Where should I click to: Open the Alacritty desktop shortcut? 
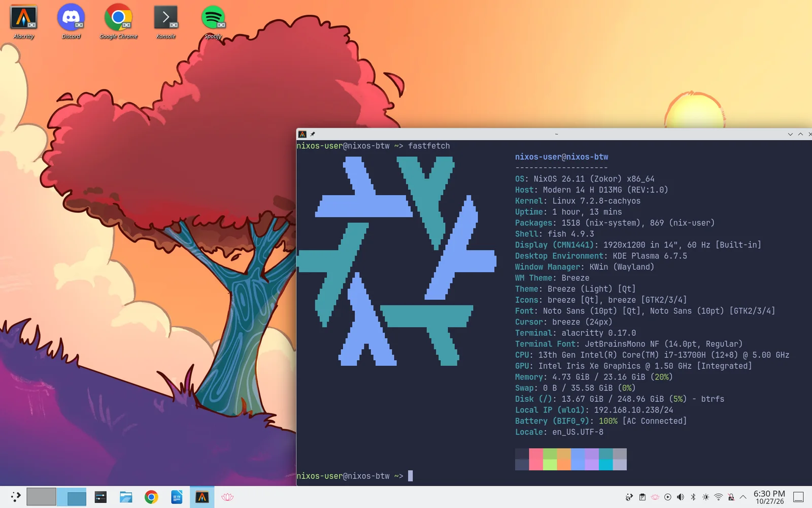(x=24, y=22)
